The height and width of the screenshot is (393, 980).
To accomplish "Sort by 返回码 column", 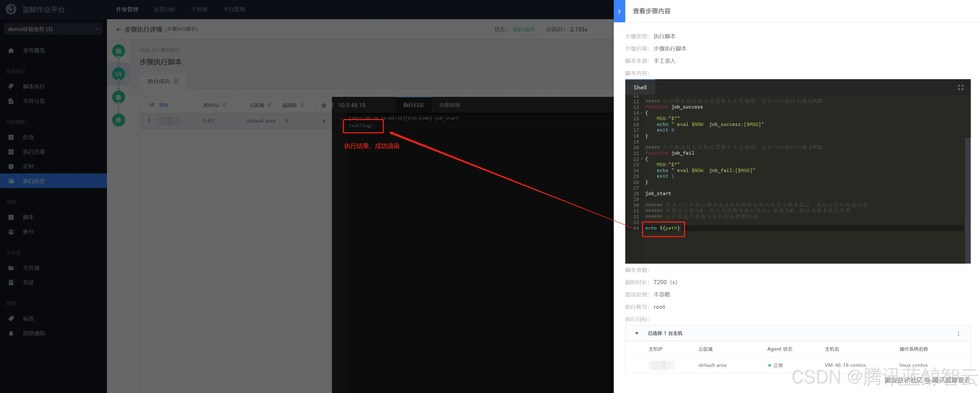I will (302, 105).
